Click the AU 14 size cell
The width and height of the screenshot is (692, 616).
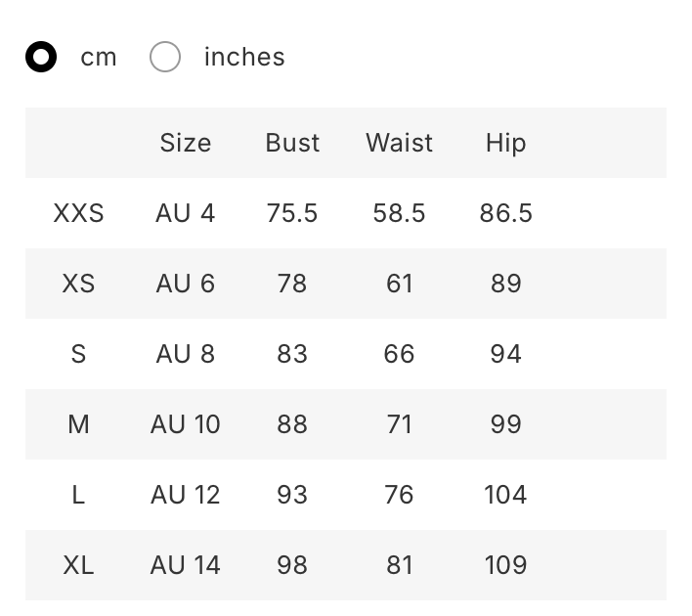[x=185, y=565]
